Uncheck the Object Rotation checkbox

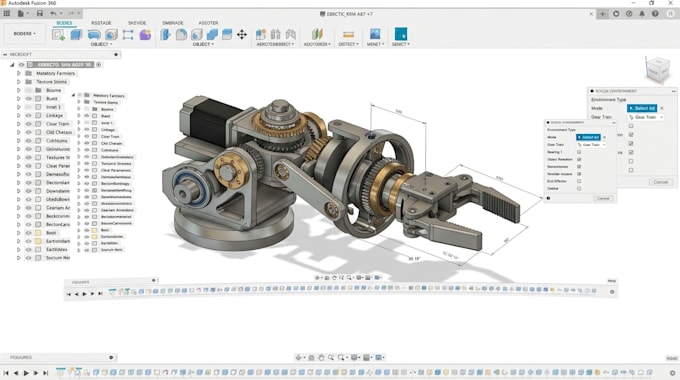pos(579,159)
